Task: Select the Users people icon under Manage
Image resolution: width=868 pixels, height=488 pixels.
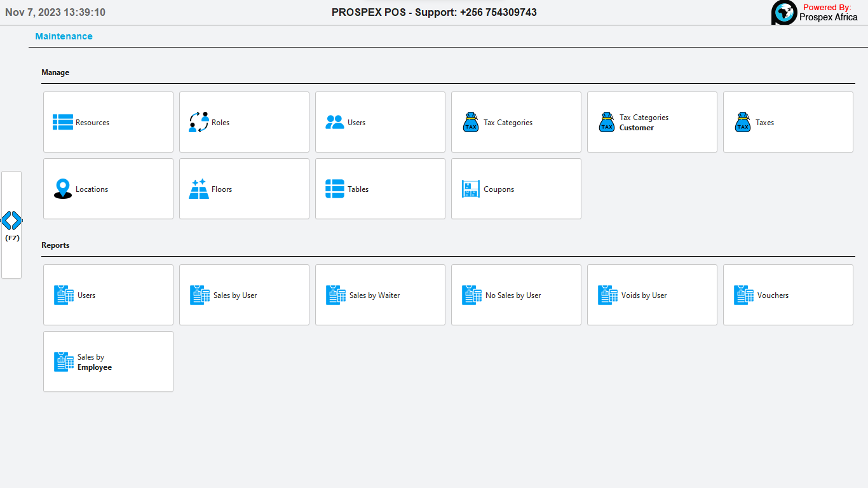Action: coord(334,122)
